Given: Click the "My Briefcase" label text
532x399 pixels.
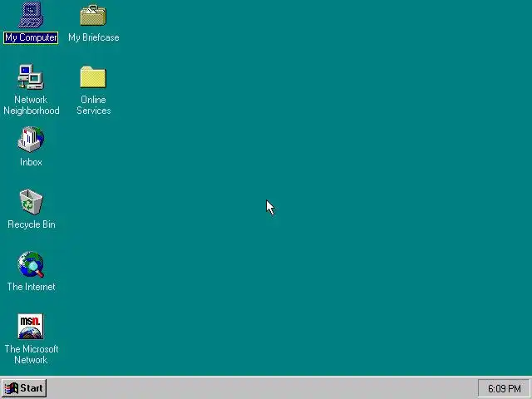Looking at the screenshot, I should (x=94, y=37).
